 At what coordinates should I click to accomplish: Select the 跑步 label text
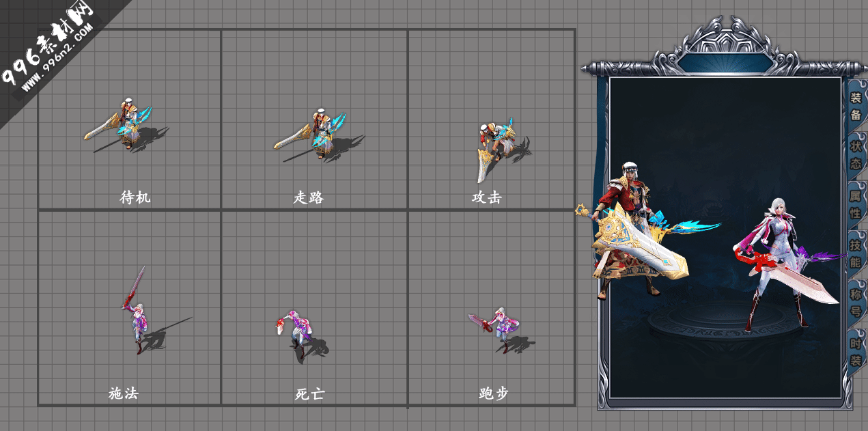494,393
